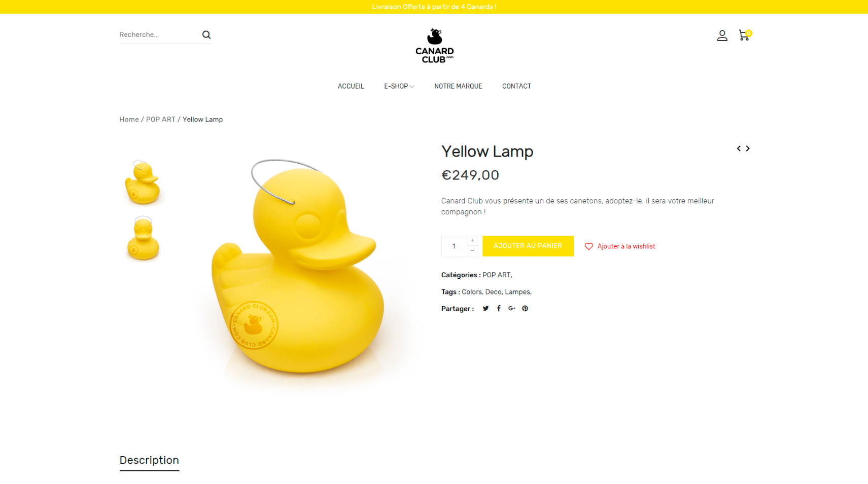The height and width of the screenshot is (484, 868).
Task: Expand the E-SHOP dropdown menu
Action: pyautogui.click(x=399, y=86)
